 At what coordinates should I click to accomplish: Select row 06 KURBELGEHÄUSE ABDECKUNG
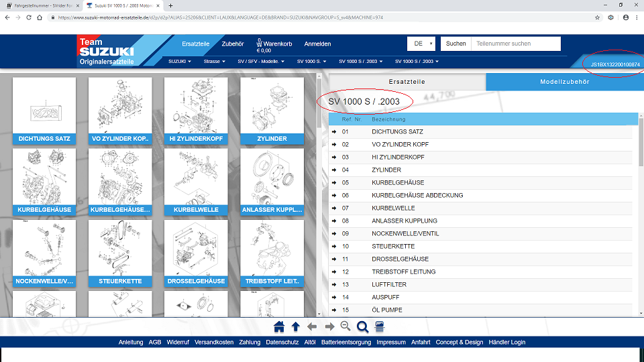(x=480, y=195)
